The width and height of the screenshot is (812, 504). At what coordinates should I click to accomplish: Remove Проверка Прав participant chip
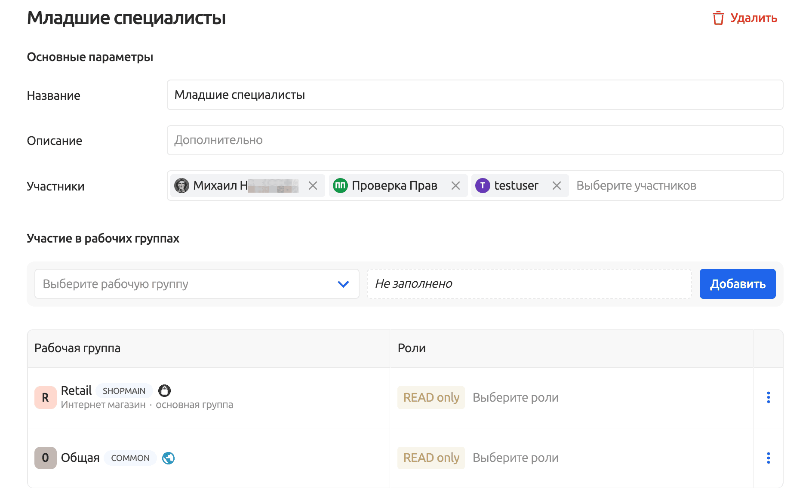(x=455, y=186)
